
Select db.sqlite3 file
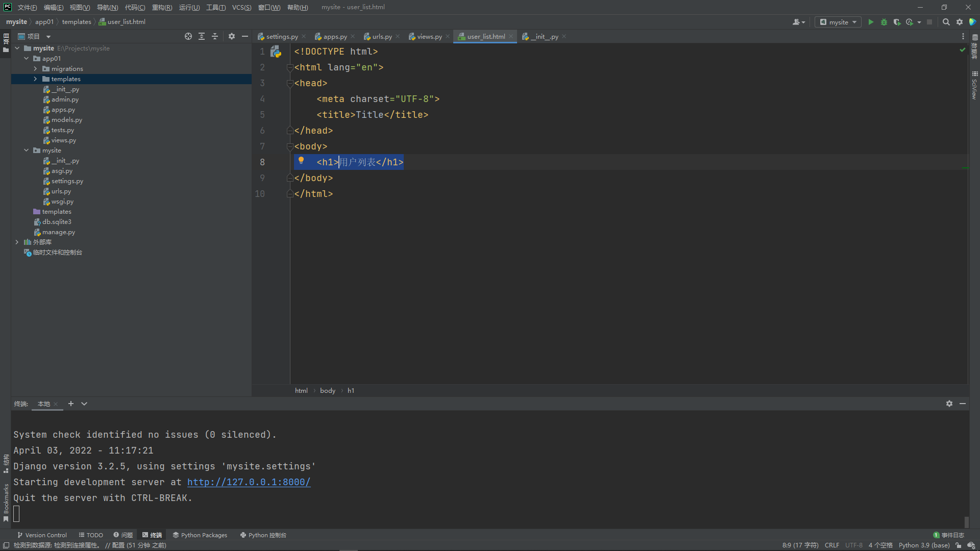coord(56,221)
